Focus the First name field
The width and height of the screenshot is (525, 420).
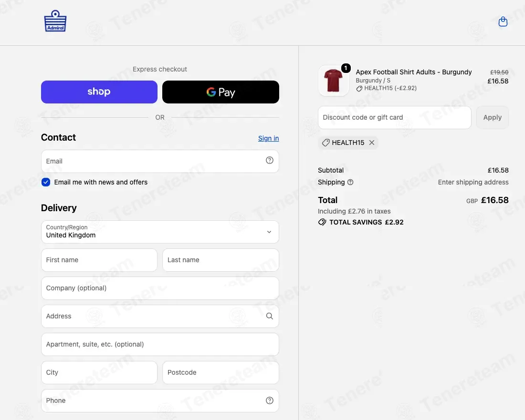[x=99, y=260]
